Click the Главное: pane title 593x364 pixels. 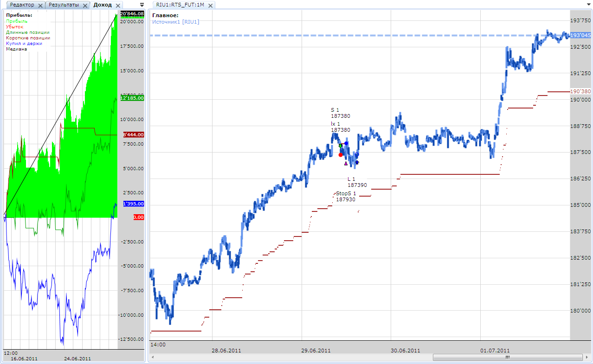click(x=165, y=15)
